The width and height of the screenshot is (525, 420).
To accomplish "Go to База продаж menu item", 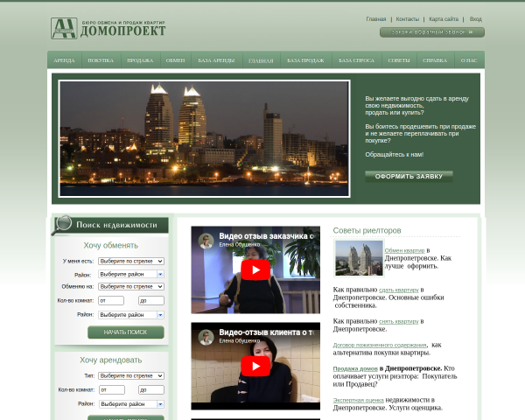I will point(305,60).
